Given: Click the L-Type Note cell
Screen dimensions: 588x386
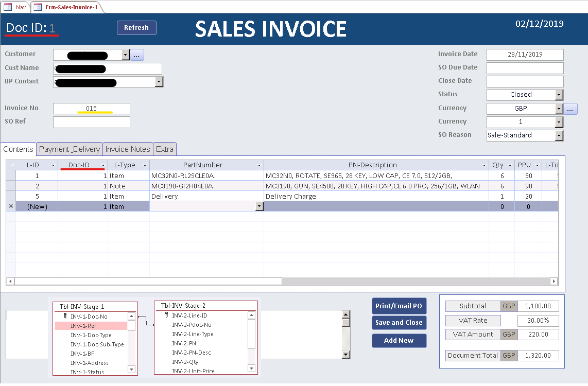Looking at the screenshot, I should 129,186.
